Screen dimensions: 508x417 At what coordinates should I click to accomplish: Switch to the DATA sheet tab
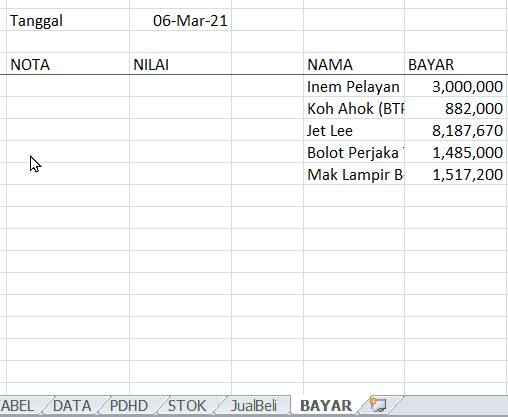tap(72, 406)
